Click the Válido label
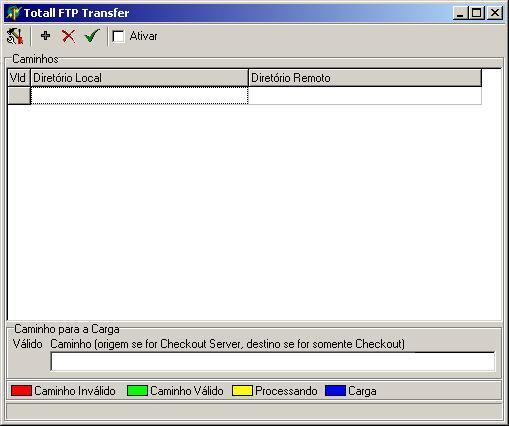Screen dimensions: 509x426 click(28, 344)
